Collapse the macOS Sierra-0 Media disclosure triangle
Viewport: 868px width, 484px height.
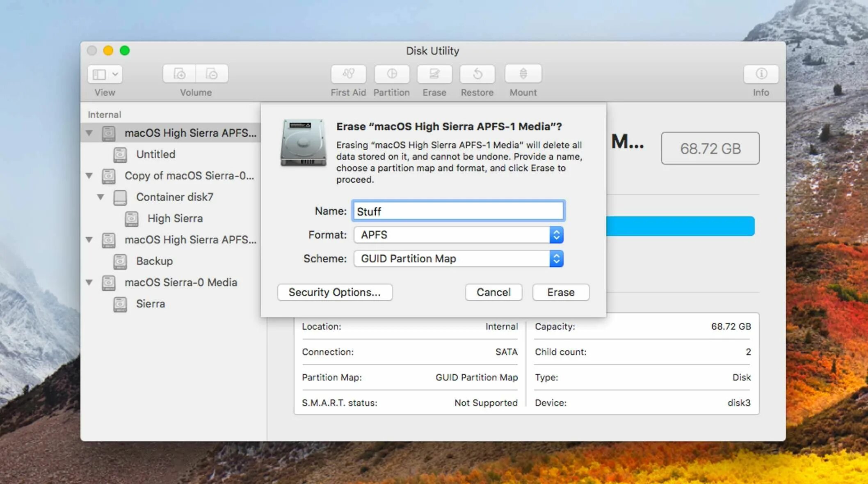coord(89,282)
